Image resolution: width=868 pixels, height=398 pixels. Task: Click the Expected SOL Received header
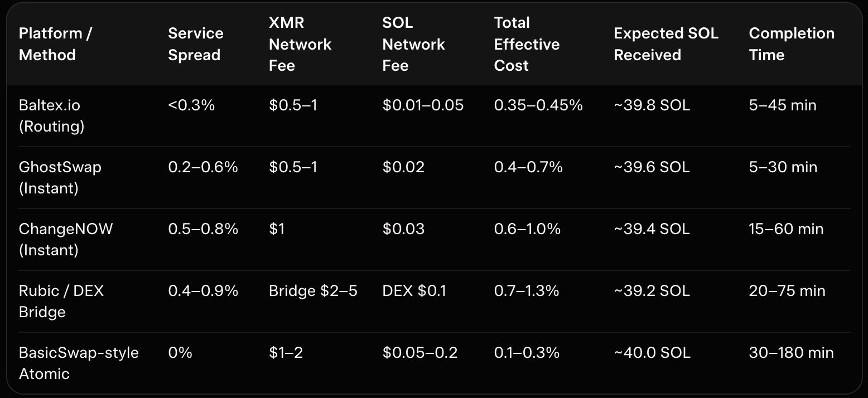click(x=666, y=44)
